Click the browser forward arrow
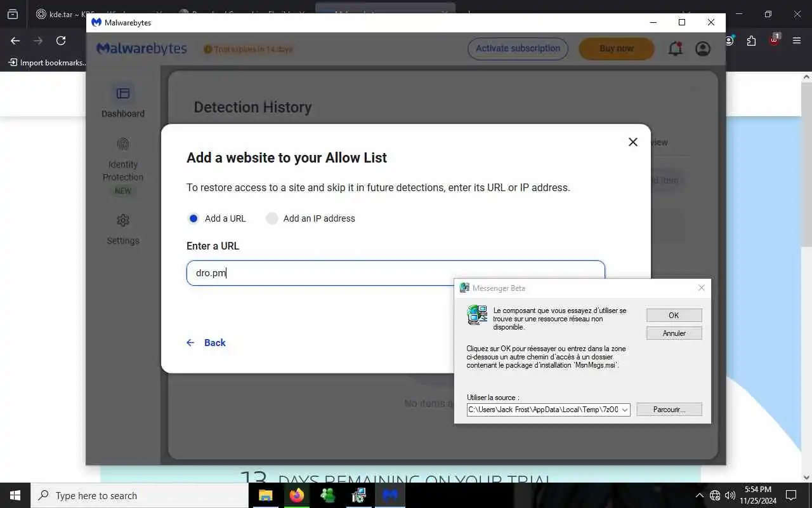Viewport: 812px width, 508px height. click(x=38, y=41)
